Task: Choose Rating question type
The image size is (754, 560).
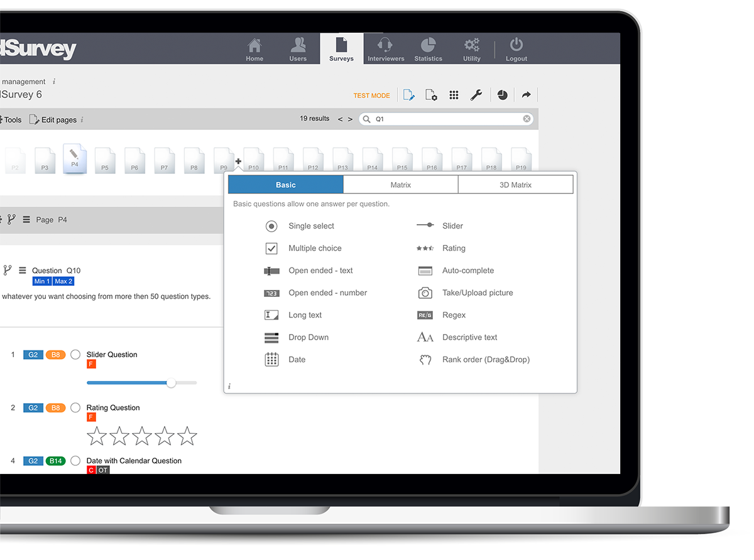Action: point(441,248)
